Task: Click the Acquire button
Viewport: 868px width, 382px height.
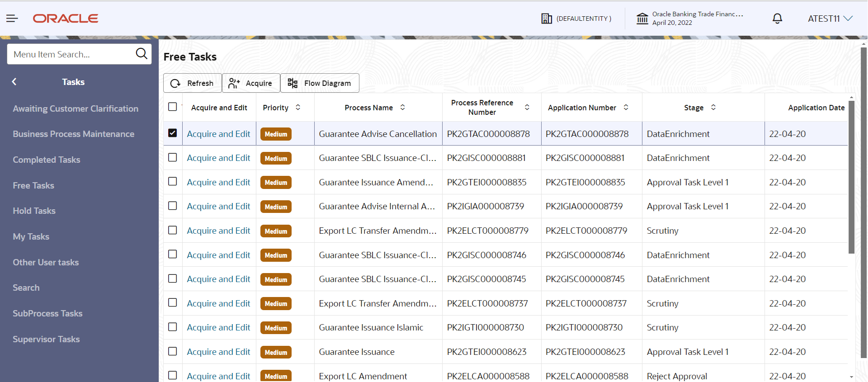Action: click(x=251, y=83)
